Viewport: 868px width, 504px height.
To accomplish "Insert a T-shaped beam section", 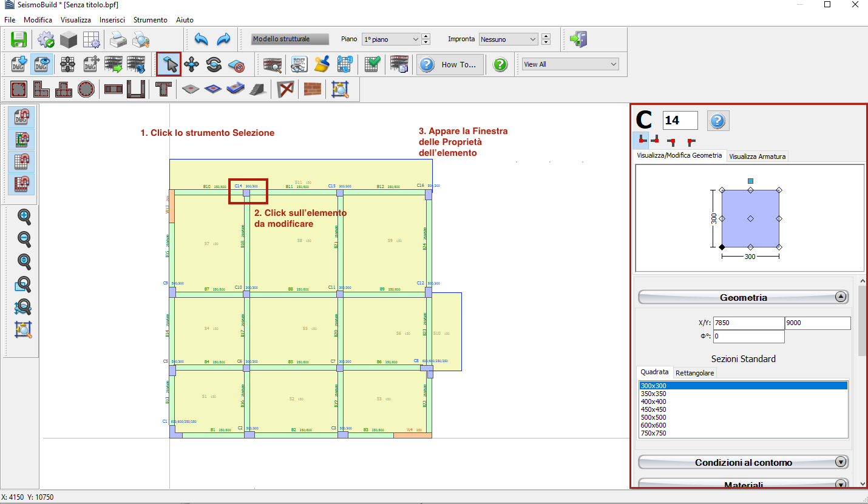I will pyautogui.click(x=162, y=90).
